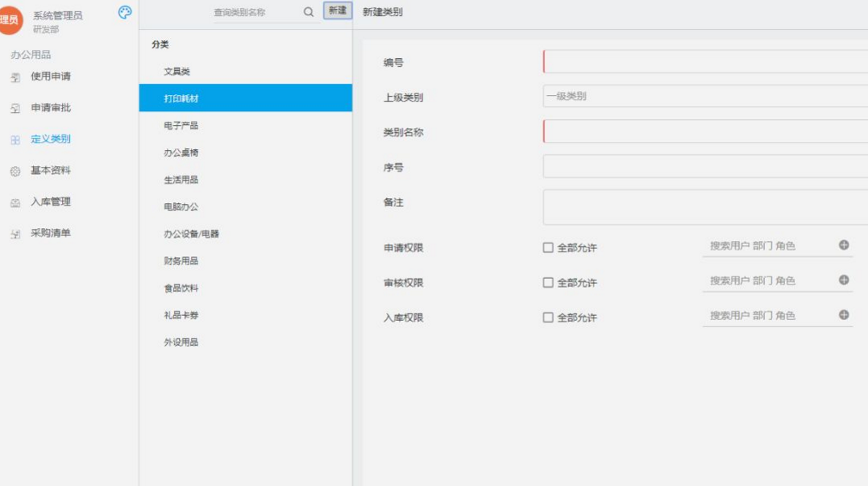Image resolution: width=868 pixels, height=486 pixels.
Task: Select 定义类别 menu item
Action: pos(51,139)
